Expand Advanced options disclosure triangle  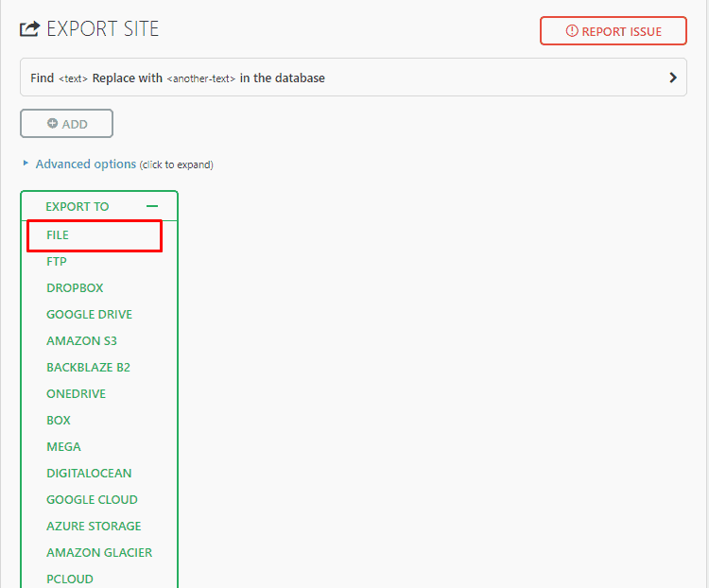[26, 164]
